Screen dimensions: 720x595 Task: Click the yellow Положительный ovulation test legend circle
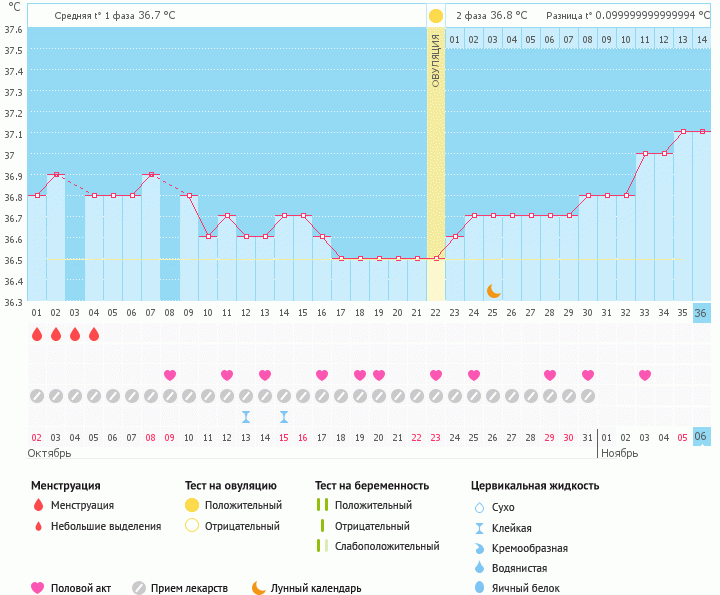click(192, 506)
